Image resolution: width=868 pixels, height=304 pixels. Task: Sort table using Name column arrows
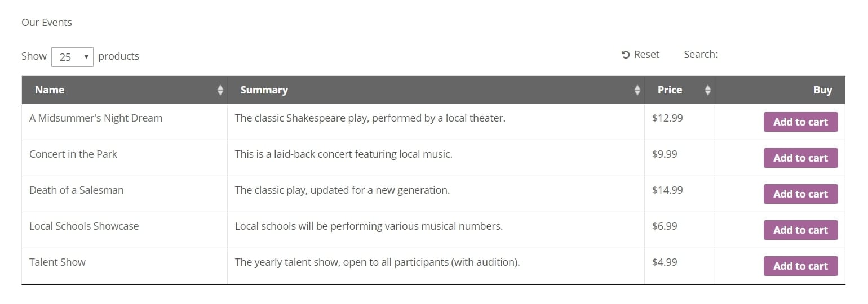220,90
